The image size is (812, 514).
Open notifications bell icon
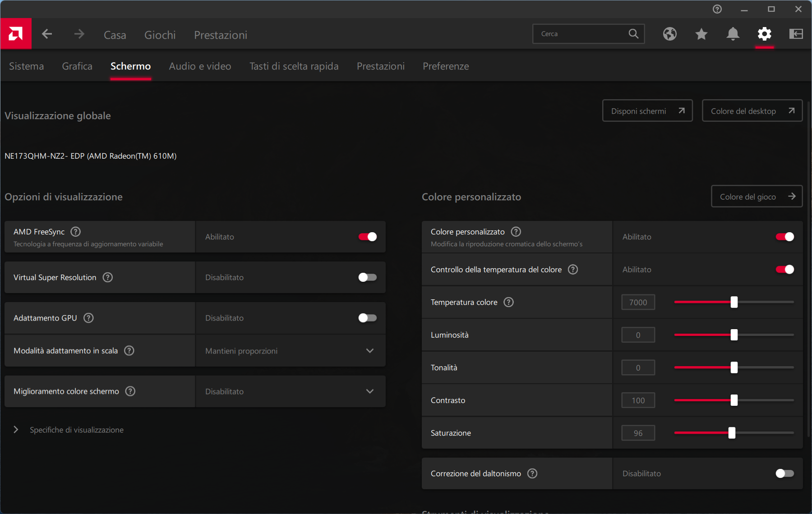point(733,34)
